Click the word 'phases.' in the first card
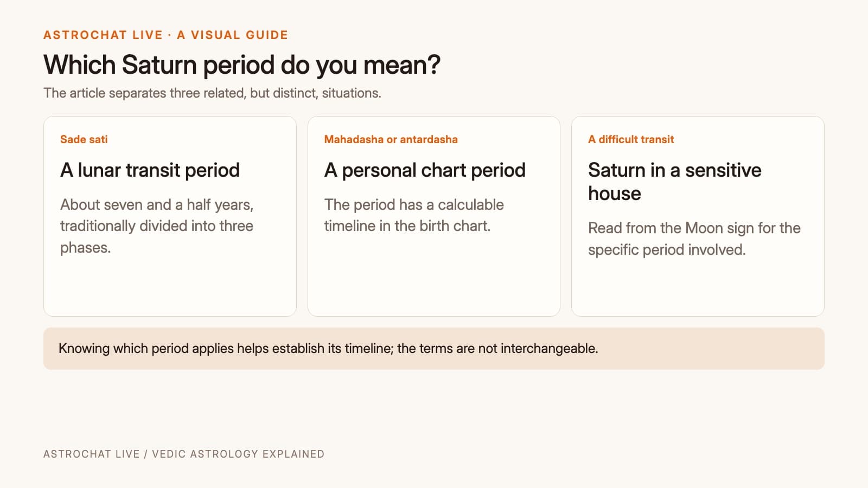 86,248
